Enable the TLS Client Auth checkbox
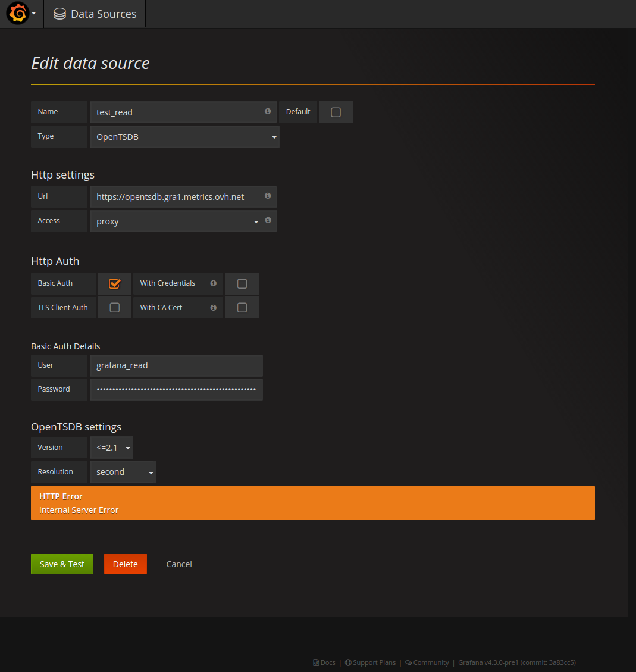The height and width of the screenshot is (672, 636). (115, 308)
